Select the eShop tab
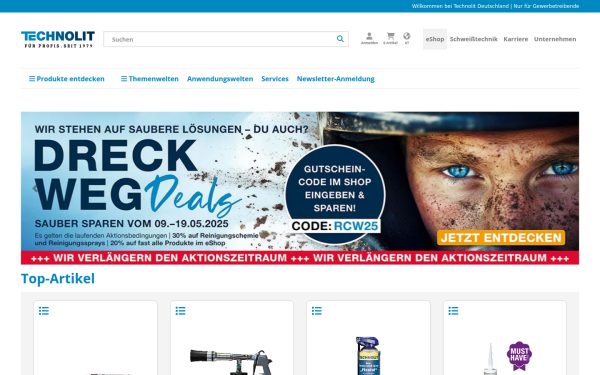Image resolution: width=600 pixels, height=375 pixels. click(x=435, y=39)
